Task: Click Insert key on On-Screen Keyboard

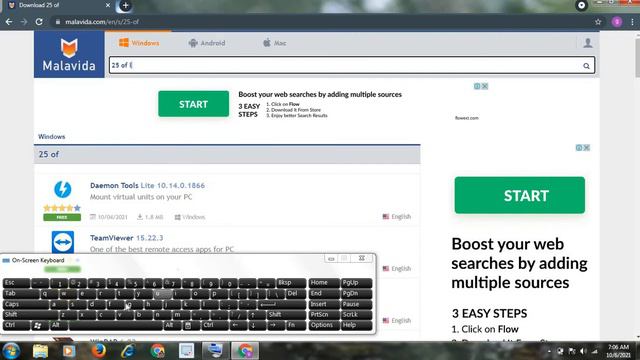Action: click(x=324, y=304)
